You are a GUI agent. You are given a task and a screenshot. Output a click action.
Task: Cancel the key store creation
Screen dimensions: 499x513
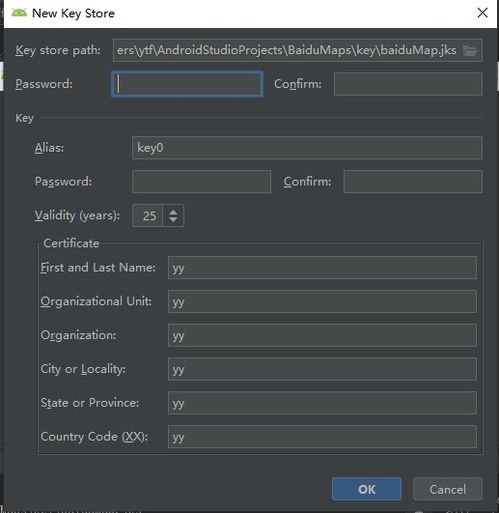tap(447, 489)
